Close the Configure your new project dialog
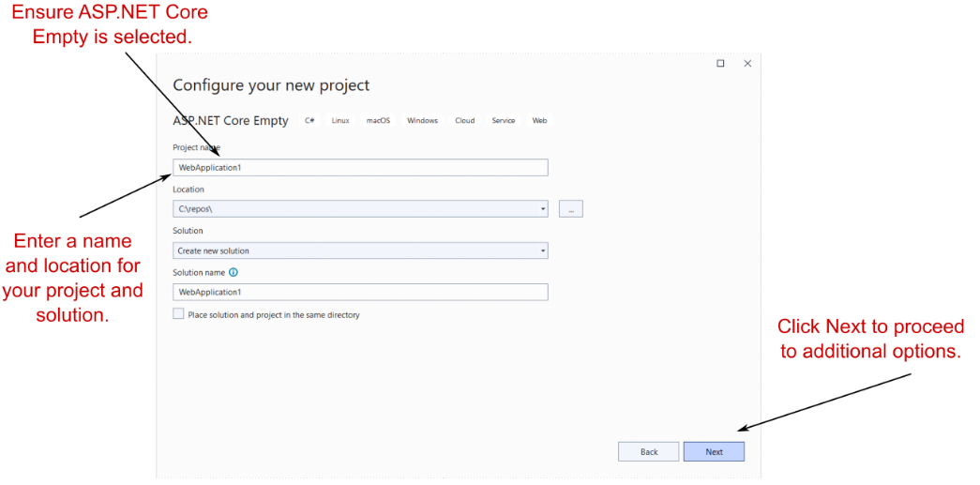Screen dimensions: 980x485 pos(747,63)
